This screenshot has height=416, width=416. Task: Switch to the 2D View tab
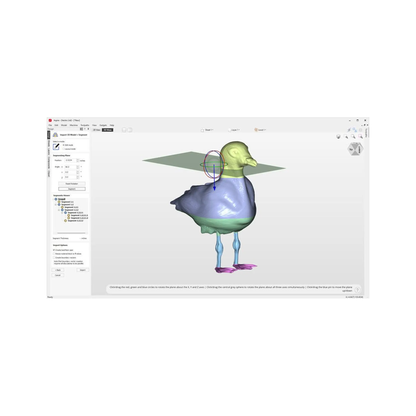(97, 130)
